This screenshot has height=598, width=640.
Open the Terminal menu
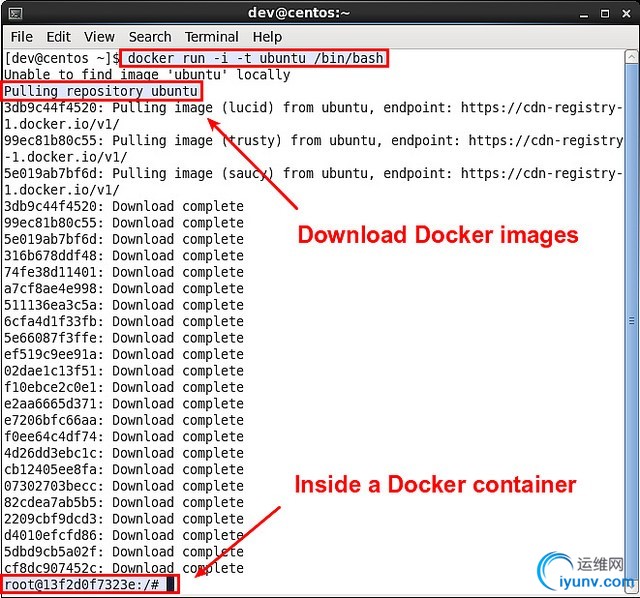click(211, 37)
